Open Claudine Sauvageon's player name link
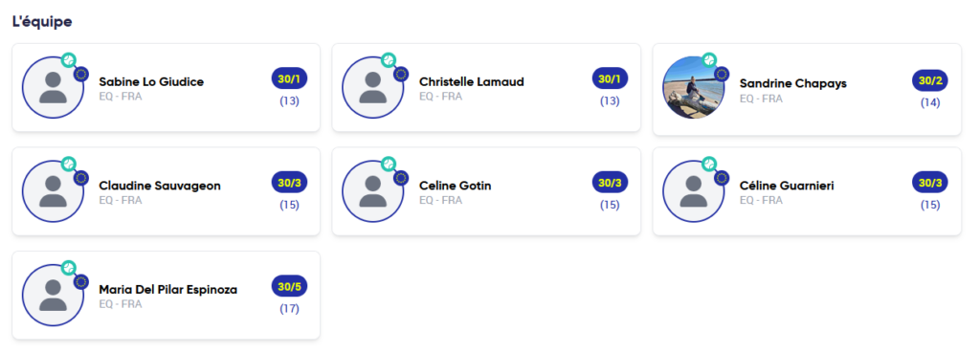The height and width of the screenshot is (353, 980). [160, 186]
